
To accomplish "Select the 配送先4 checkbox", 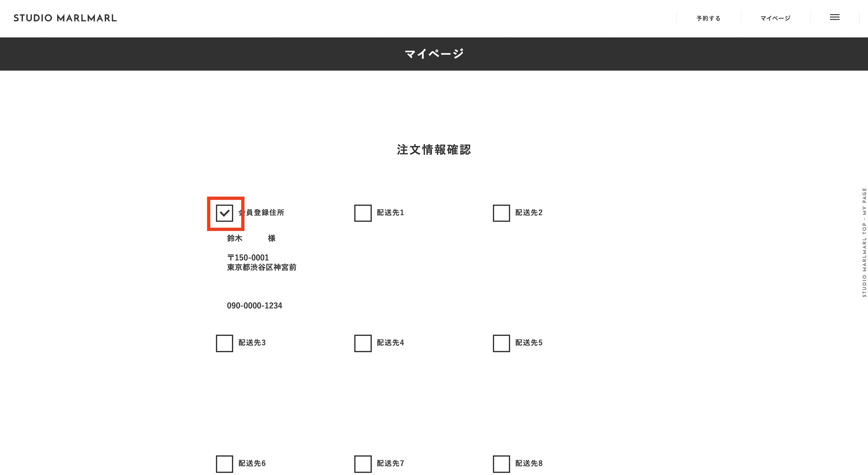I will [362, 342].
